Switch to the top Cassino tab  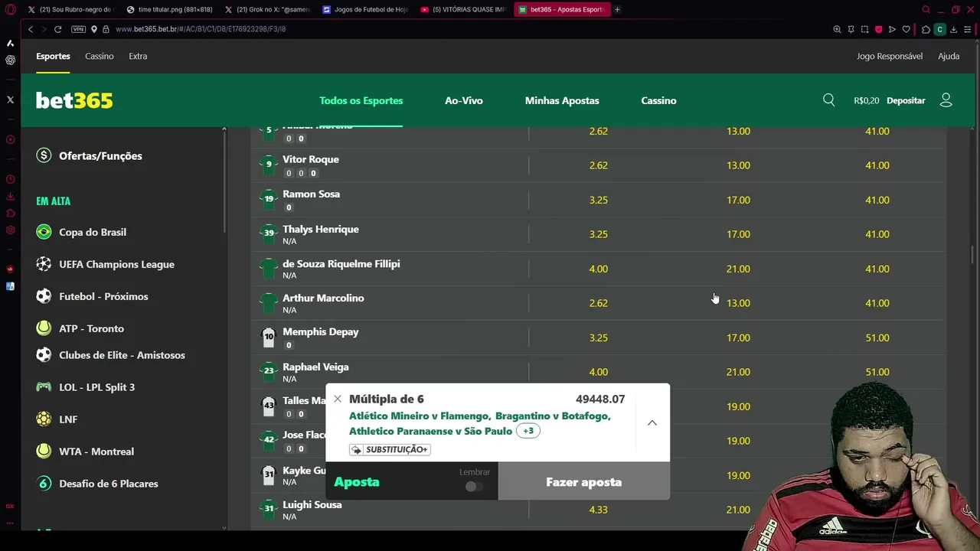point(100,56)
